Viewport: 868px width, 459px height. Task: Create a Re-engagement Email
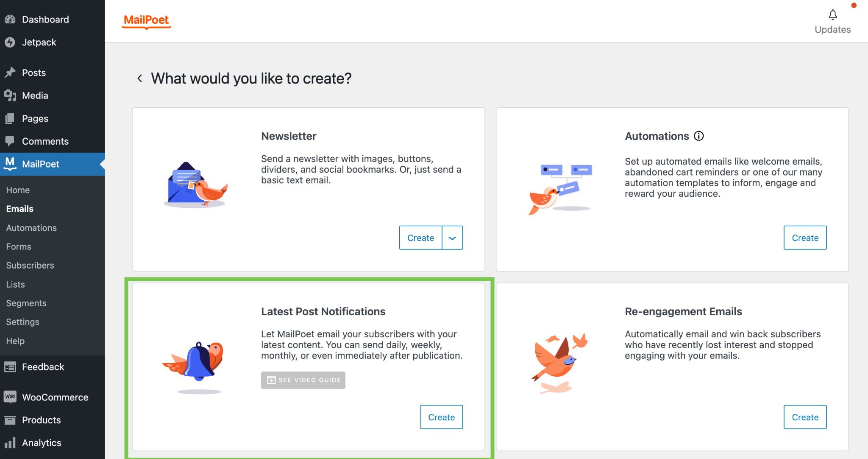(x=805, y=417)
